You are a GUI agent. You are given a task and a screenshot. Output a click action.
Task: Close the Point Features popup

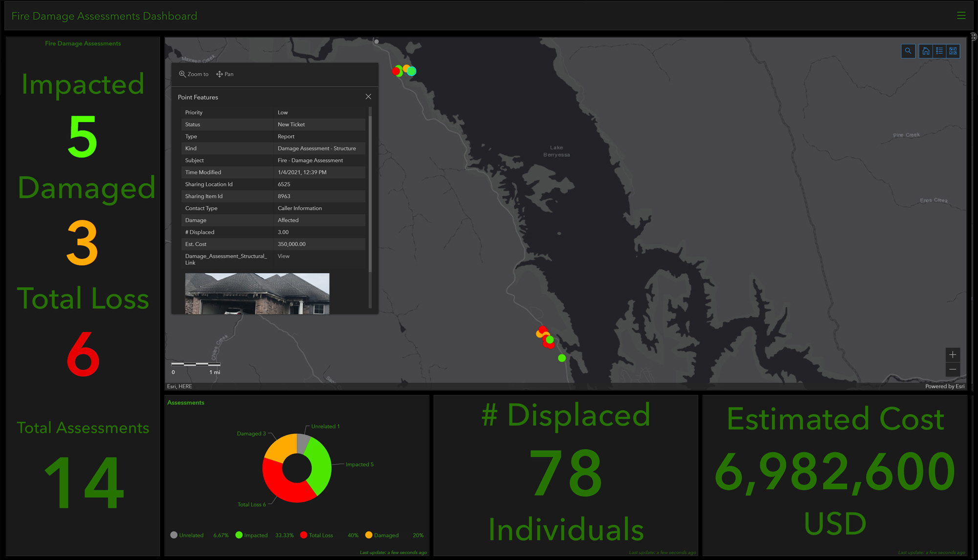368,97
